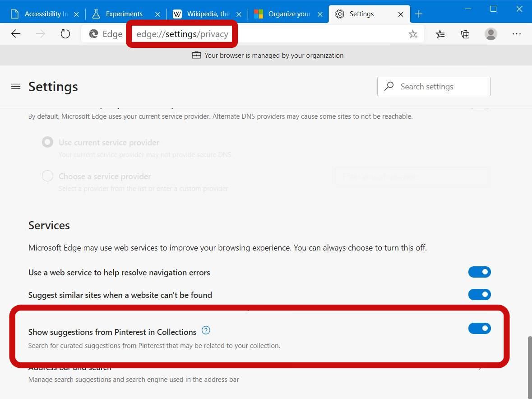Click the briefcase managed-by-organization icon
This screenshot has width=532, height=399.
coord(196,55)
